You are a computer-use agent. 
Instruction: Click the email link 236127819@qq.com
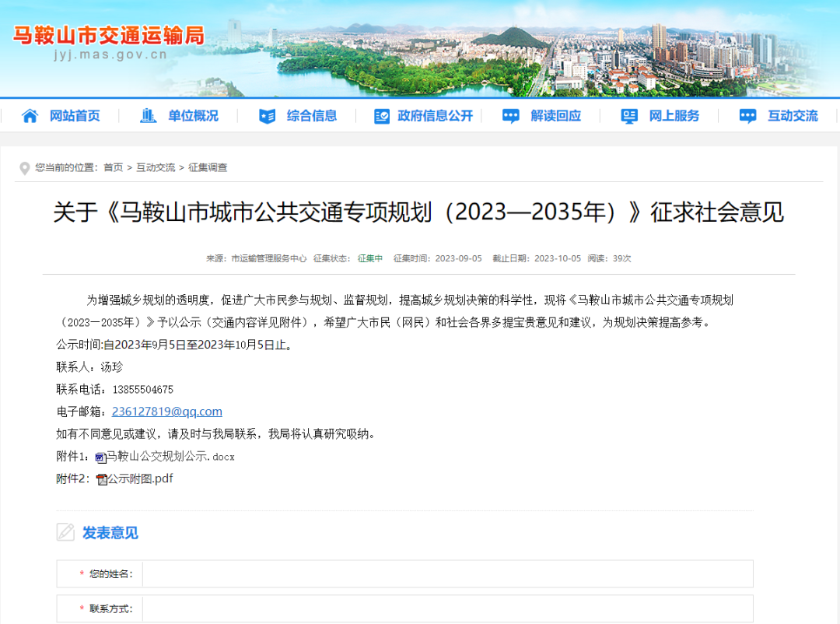point(166,412)
